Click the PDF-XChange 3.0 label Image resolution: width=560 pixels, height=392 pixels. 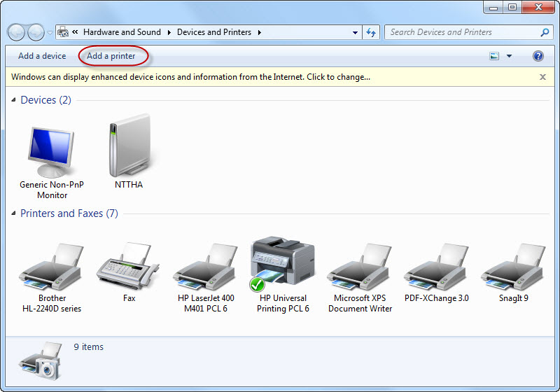436,298
